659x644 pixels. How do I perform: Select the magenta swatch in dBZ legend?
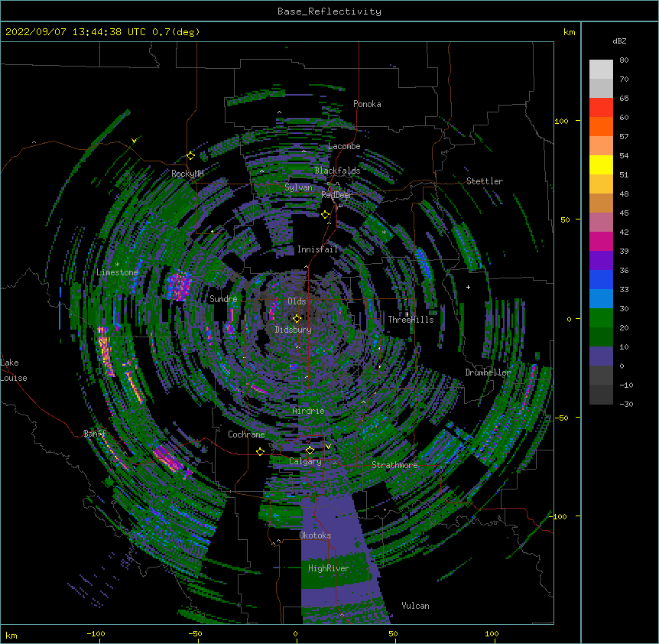pos(601,241)
